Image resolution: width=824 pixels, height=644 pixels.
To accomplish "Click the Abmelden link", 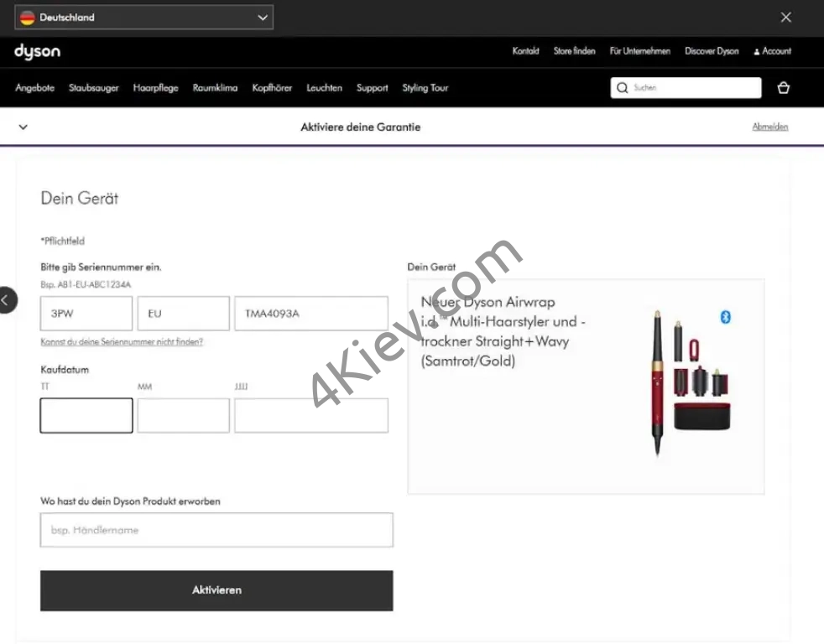I will [x=769, y=127].
